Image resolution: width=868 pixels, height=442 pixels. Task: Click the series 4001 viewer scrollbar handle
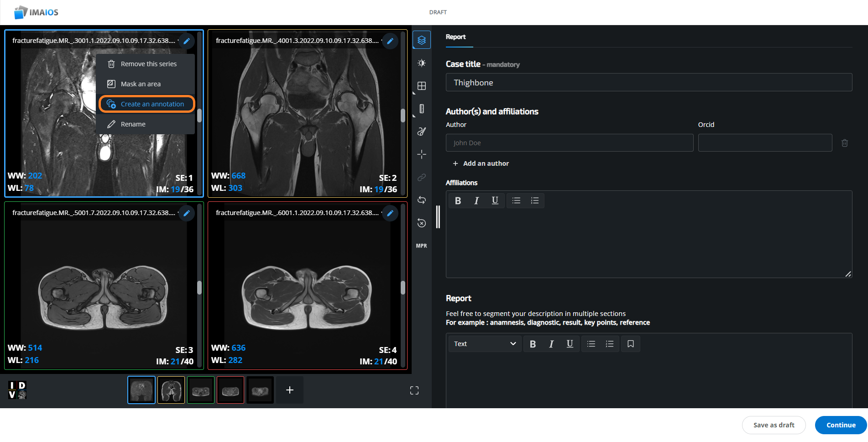pyautogui.click(x=403, y=115)
